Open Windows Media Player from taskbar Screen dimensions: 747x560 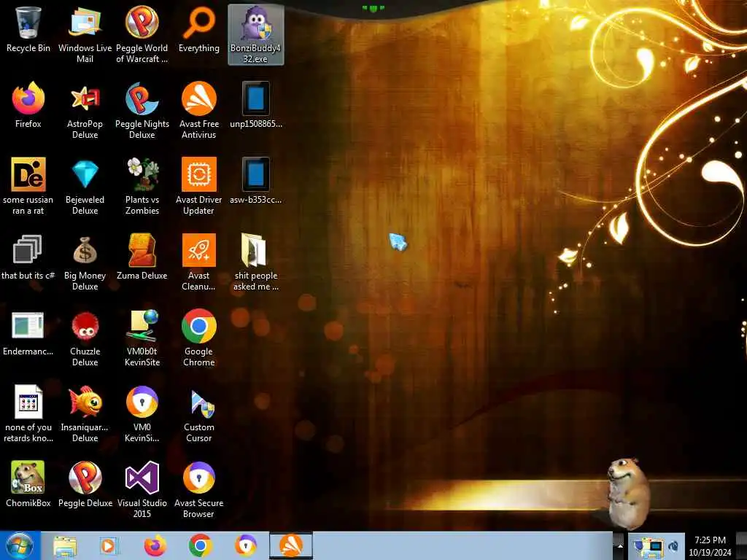click(109, 546)
